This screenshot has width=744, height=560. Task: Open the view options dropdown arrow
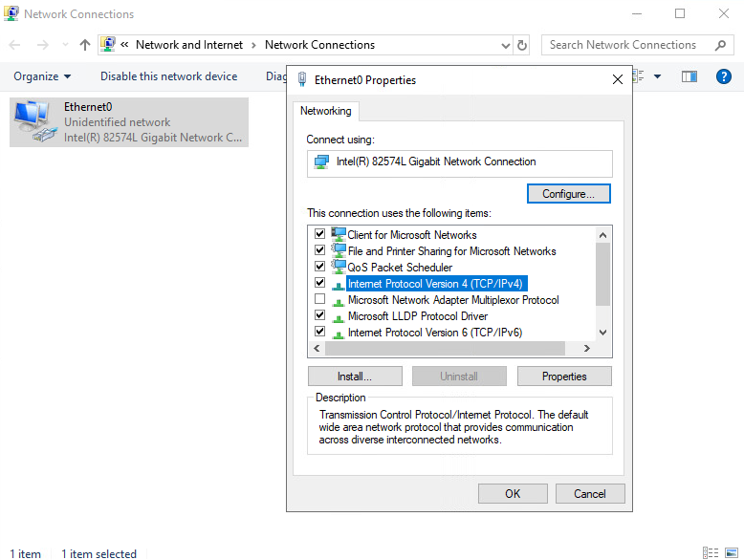[657, 76]
